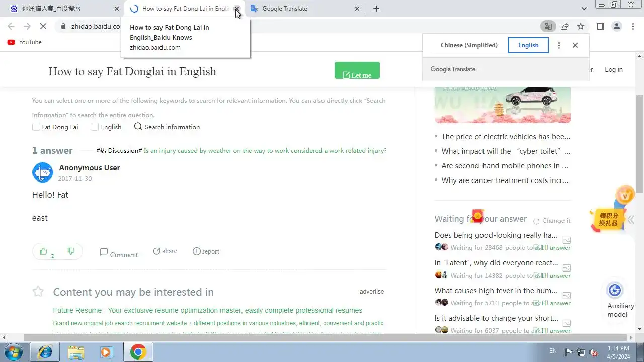The height and width of the screenshot is (362, 644).
Task: Open File Explorer from taskbar
Action: [76, 352]
